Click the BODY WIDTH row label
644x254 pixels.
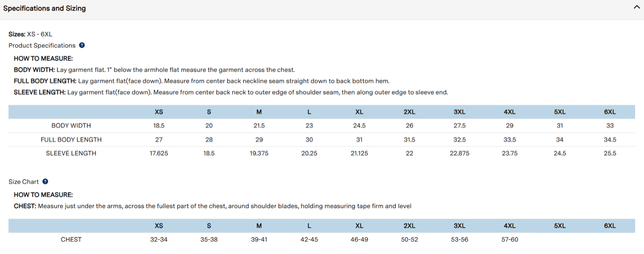click(x=71, y=126)
